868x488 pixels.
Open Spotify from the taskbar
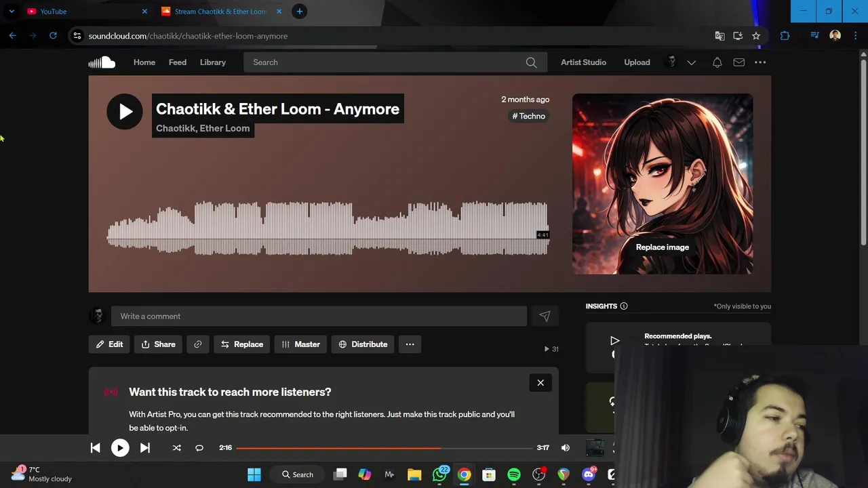coord(514,474)
